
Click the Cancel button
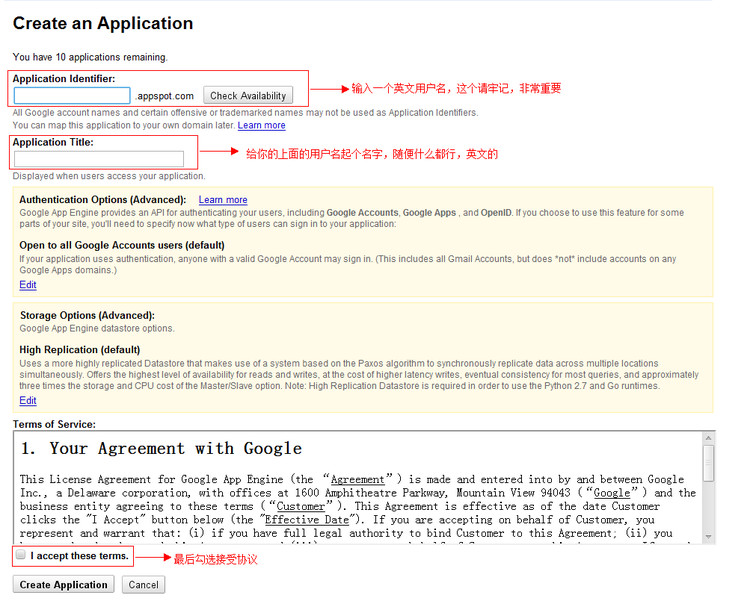143,585
